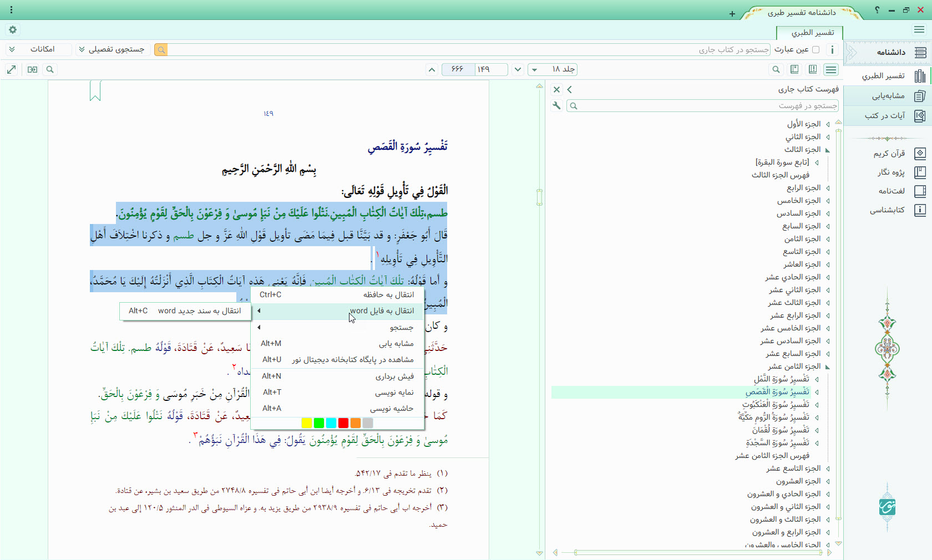Click the back chevron in contents panel
This screenshot has height=560, width=932.
tap(570, 89)
